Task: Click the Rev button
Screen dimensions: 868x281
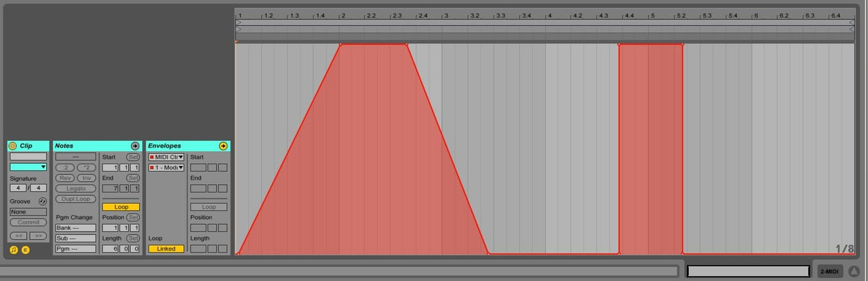Action: [65, 178]
